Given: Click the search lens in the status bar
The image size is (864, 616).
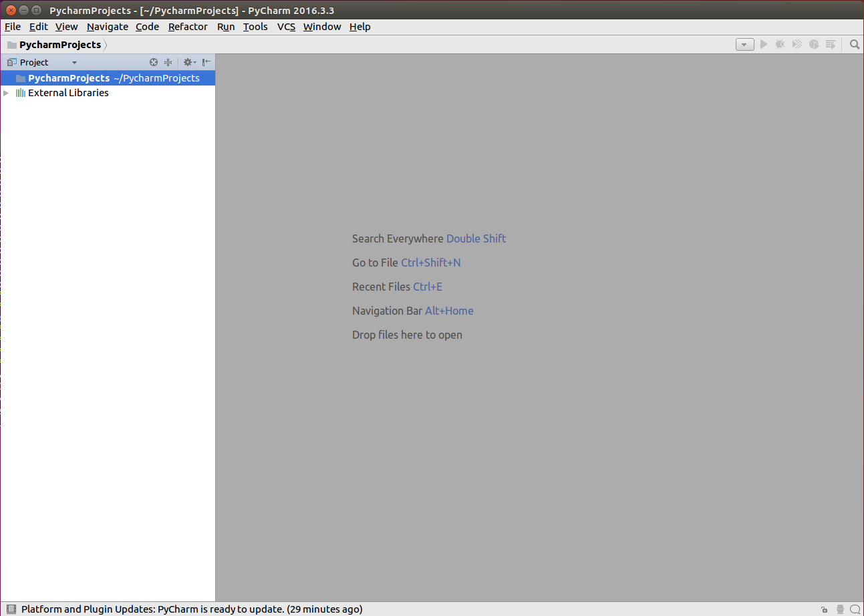Looking at the screenshot, I should pos(855,609).
